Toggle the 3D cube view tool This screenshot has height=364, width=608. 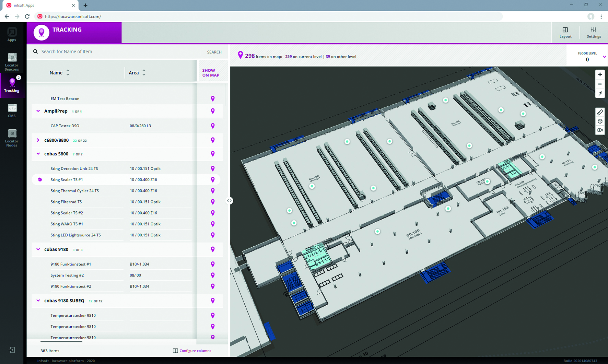(600, 121)
